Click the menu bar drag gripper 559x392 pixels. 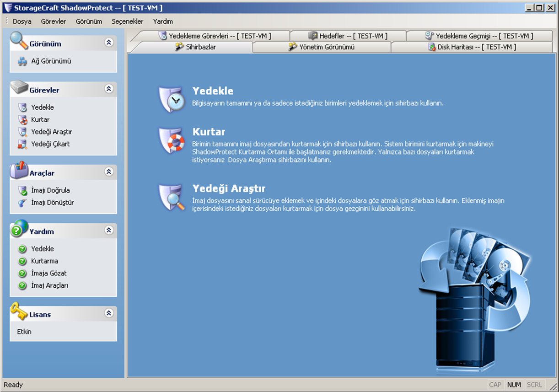[x=6, y=21]
